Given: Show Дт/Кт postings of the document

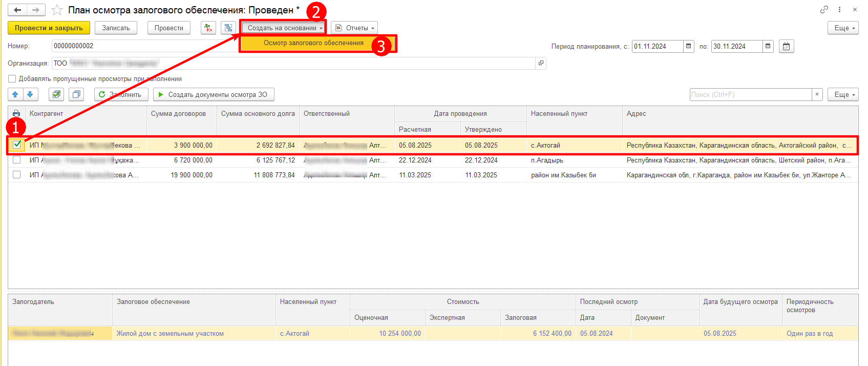Looking at the screenshot, I should 208,28.
